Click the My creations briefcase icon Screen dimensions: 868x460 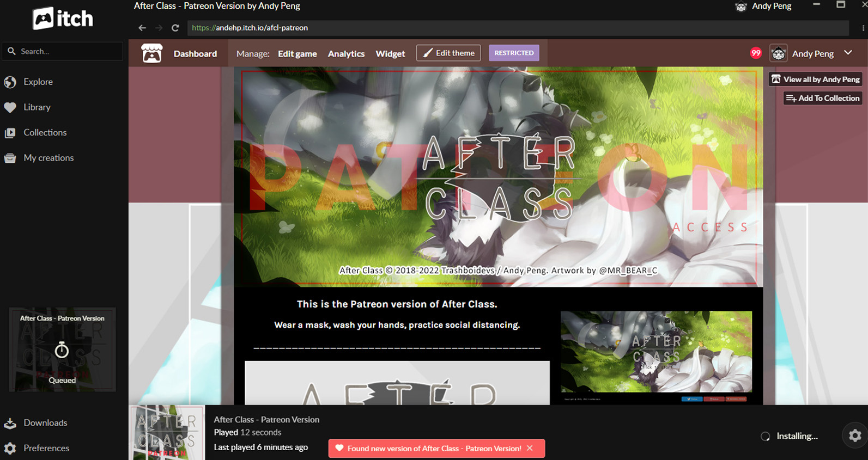[x=10, y=158]
